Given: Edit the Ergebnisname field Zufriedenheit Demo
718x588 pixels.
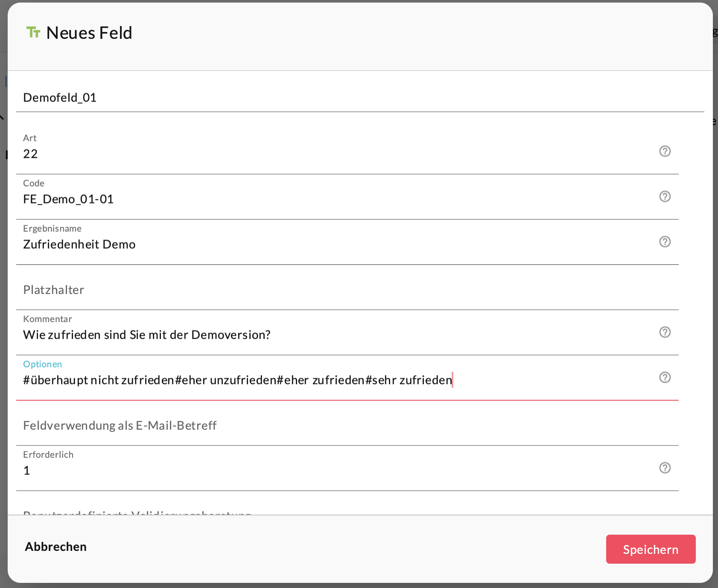Looking at the screenshot, I should 333,245.
